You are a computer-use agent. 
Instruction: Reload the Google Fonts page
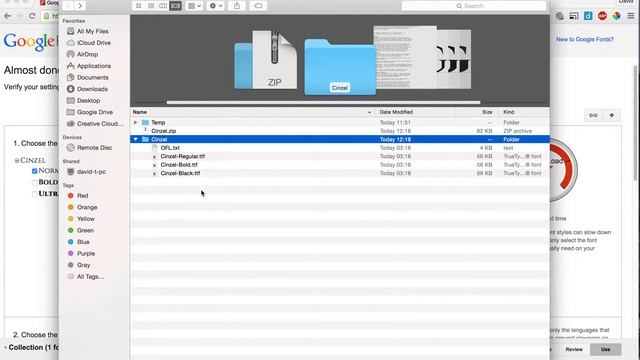click(x=32, y=16)
